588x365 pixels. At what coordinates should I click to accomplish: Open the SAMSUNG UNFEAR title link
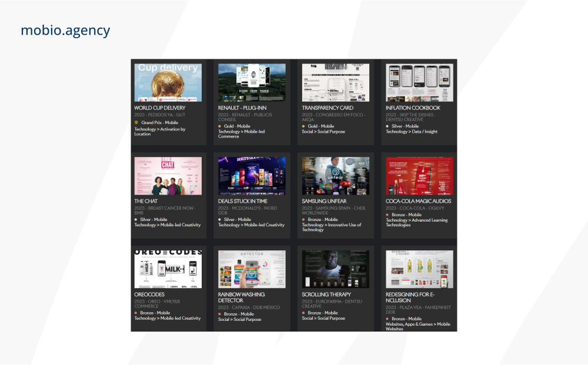point(324,201)
